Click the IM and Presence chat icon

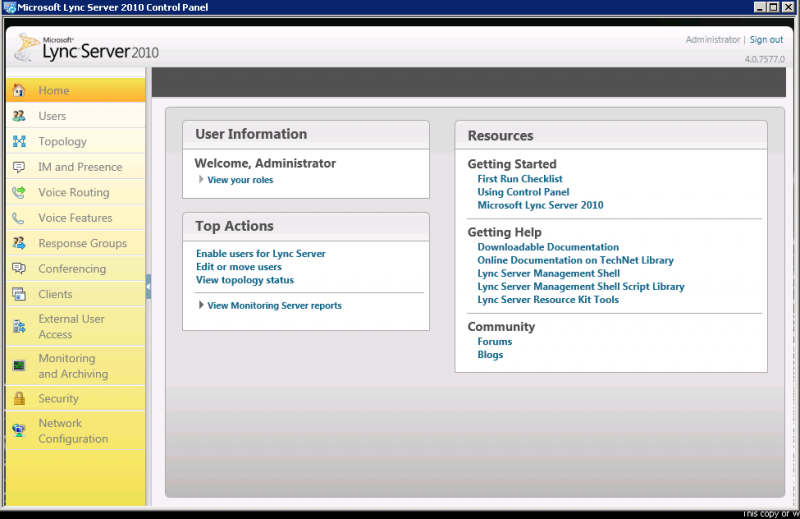point(19,167)
